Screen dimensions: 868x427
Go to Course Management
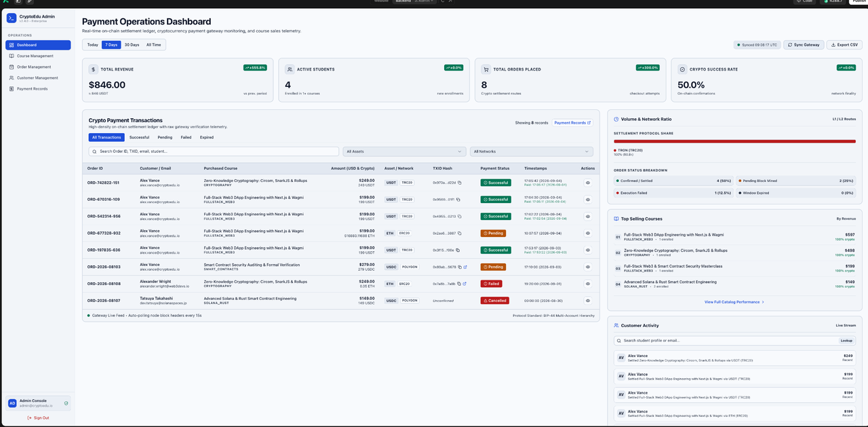38,56
